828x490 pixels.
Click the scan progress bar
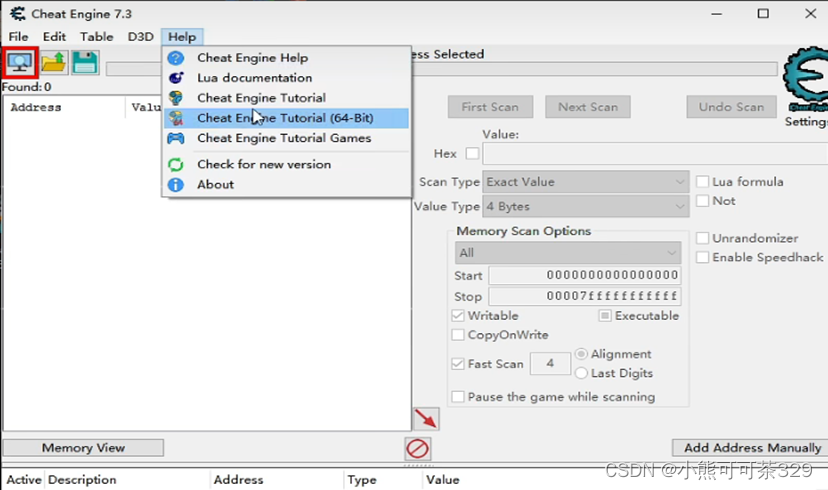coord(594,69)
